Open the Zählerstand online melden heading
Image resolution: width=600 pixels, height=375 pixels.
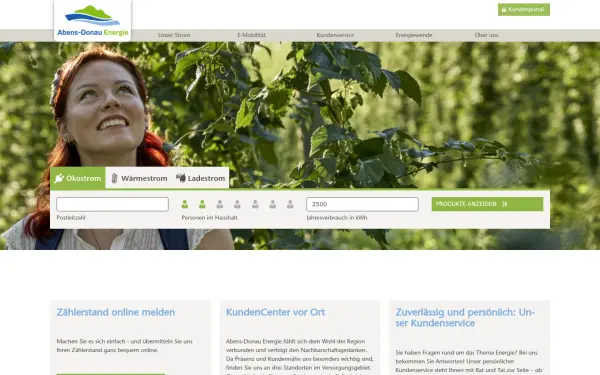tap(116, 312)
